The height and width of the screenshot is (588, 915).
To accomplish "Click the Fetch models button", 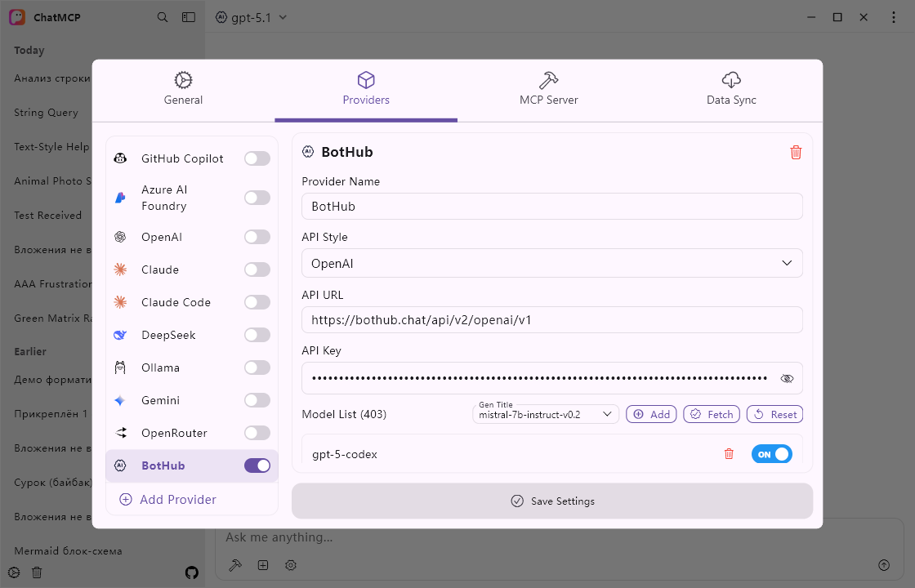I will point(712,415).
